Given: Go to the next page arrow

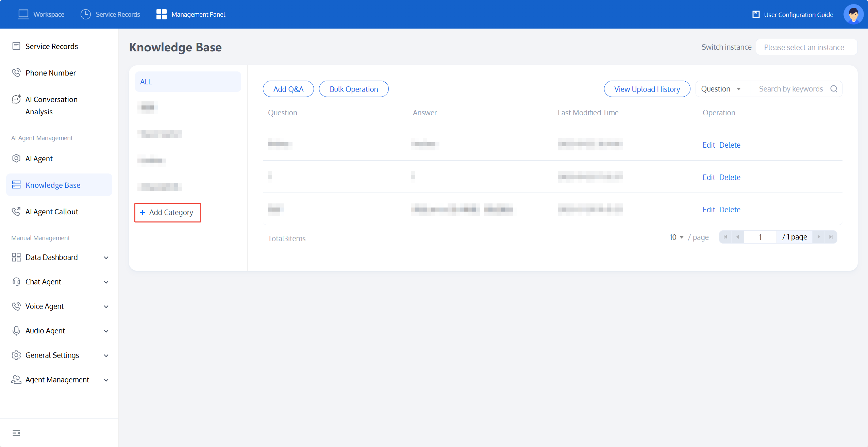Looking at the screenshot, I should (x=819, y=237).
